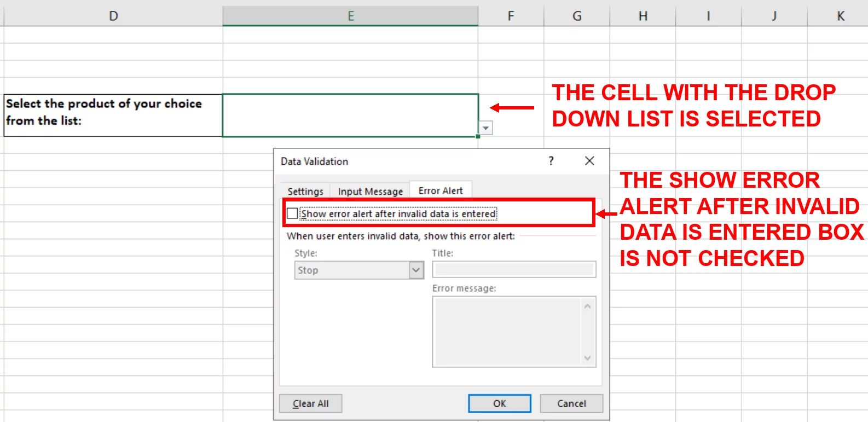Confirm the dialog with OK

coord(500,403)
